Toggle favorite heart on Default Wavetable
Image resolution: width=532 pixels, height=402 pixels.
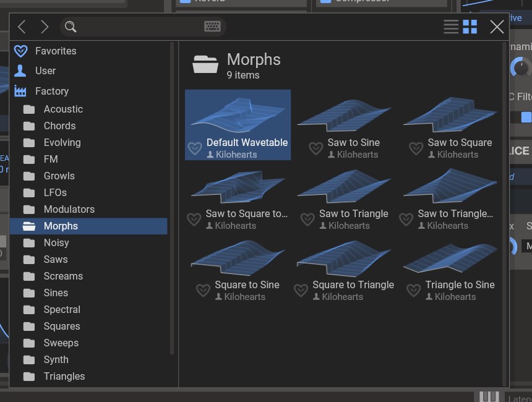pos(195,148)
